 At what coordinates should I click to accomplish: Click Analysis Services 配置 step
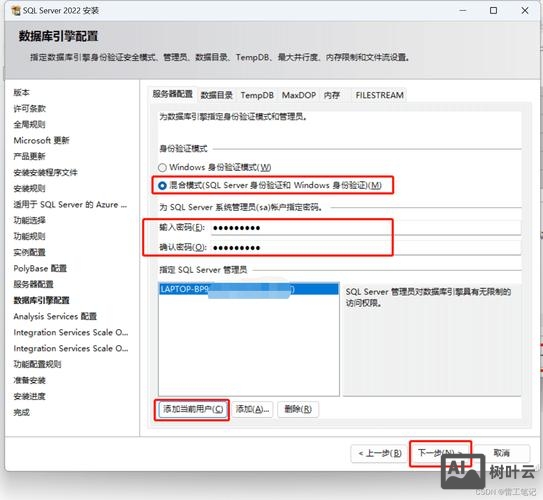click(55, 316)
